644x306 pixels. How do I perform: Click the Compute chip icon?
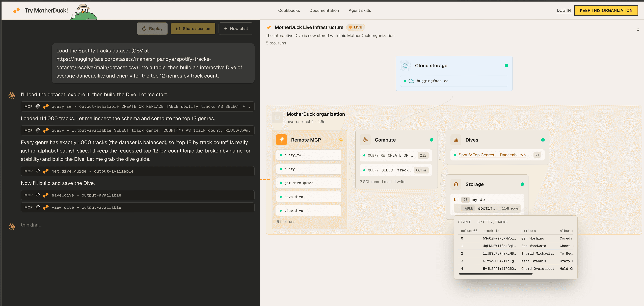coord(365,140)
